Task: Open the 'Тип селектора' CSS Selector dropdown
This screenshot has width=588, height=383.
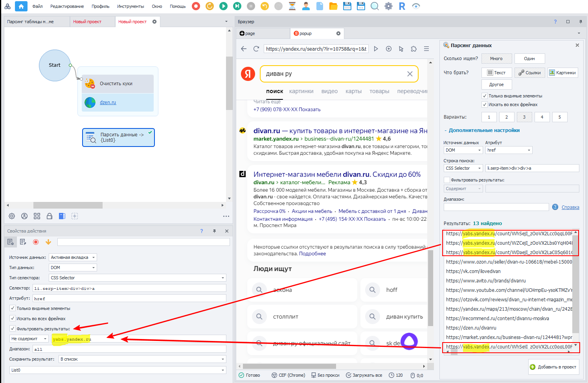Action: [138, 278]
